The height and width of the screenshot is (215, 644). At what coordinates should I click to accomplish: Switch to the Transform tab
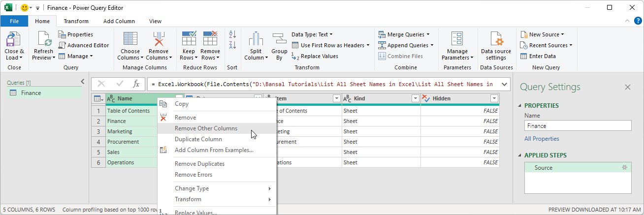76,21
